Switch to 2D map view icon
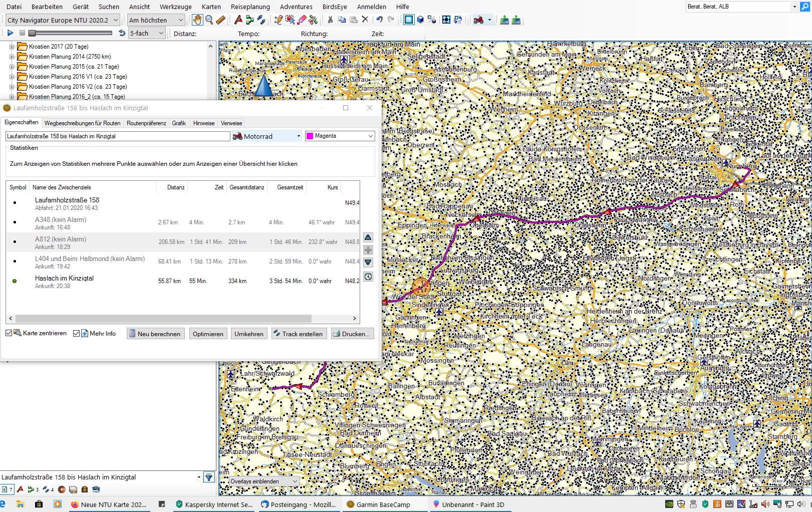 tap(409, 20)
